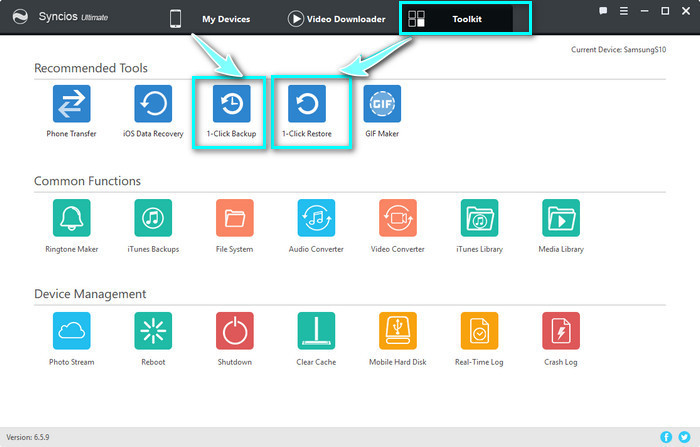Click the Version: 6.5.9 text
The height and width of the screenshot is (447, 700).
(28, 437)
